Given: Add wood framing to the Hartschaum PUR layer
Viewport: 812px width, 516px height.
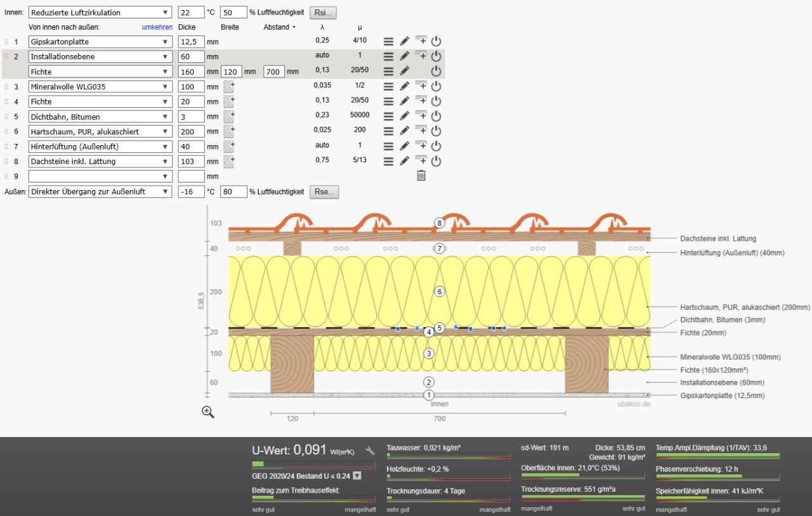Looking at the screenshot, I should point(229,132).
